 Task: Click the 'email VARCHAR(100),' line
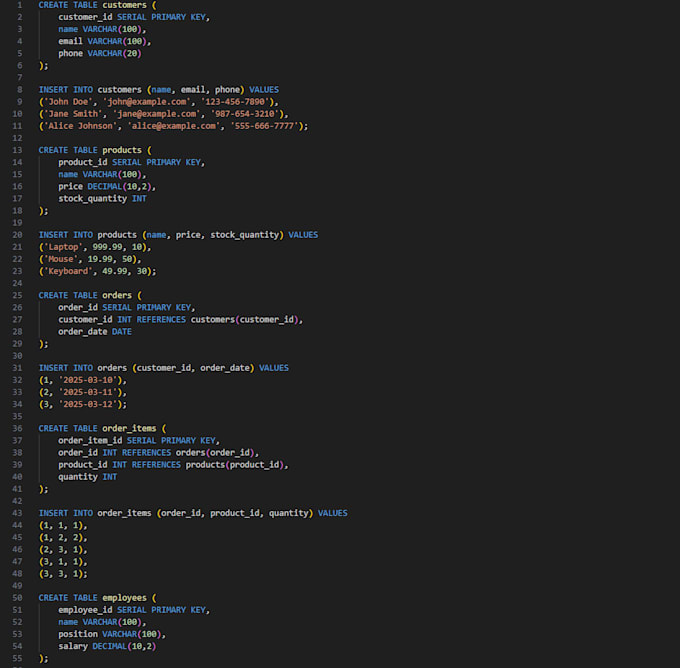(105, 42)
